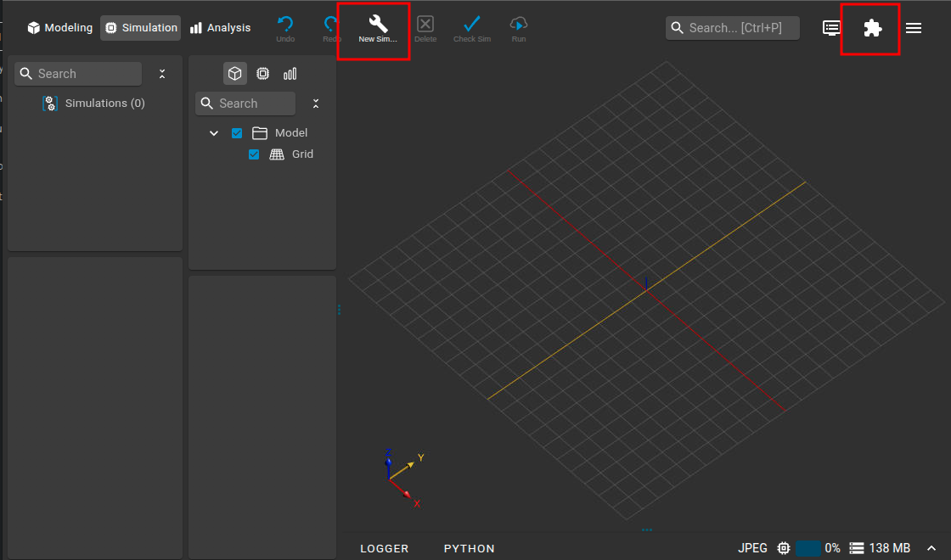
Task: Click the 138 MB memory readout
Action: click(890, 548)
